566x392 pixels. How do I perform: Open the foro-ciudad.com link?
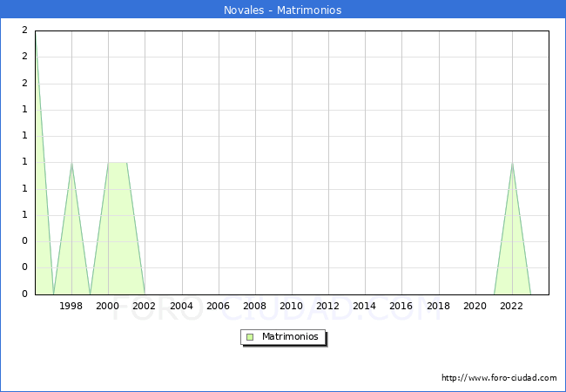coord(499,378)
